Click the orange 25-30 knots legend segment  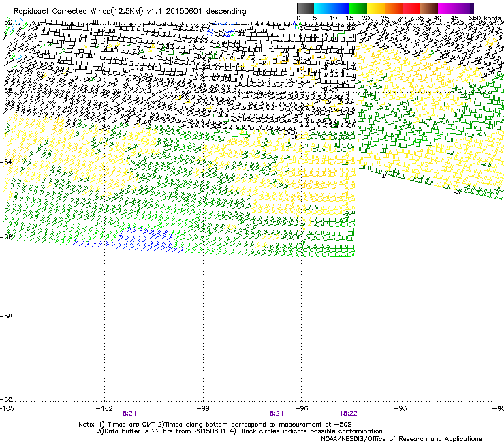[394, 8]
